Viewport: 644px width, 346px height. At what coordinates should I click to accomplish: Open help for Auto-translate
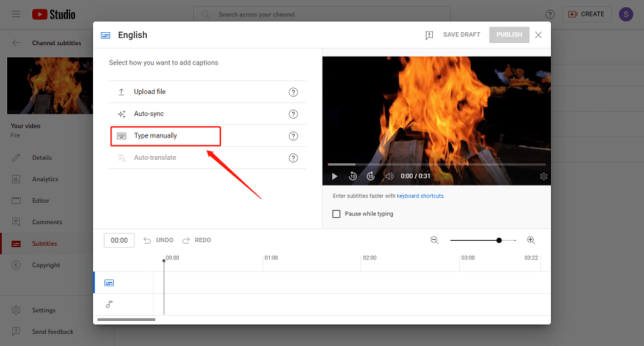coord(293,158)
